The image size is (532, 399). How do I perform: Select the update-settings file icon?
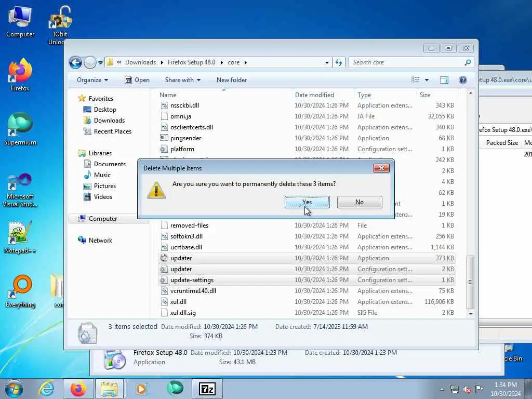164,280
